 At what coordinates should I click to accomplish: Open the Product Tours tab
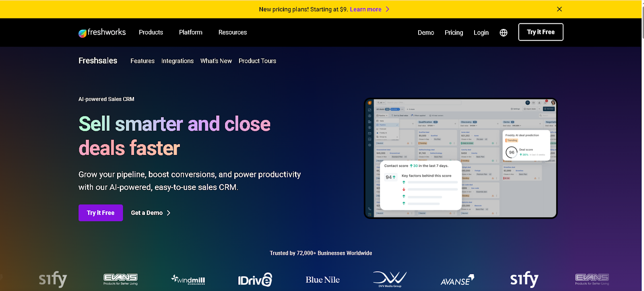(258, 61)
